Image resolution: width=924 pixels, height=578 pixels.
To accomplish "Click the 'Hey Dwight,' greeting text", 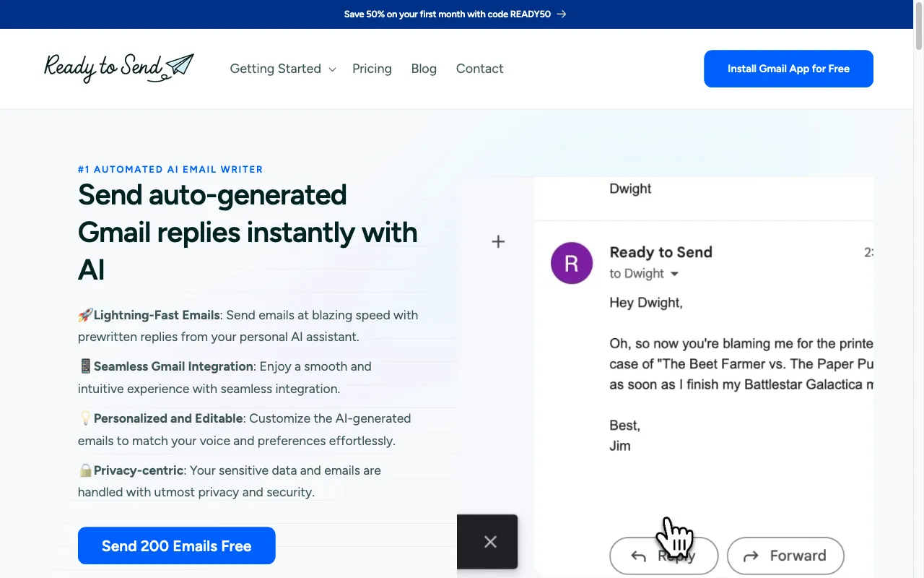I will coord(645,303).
